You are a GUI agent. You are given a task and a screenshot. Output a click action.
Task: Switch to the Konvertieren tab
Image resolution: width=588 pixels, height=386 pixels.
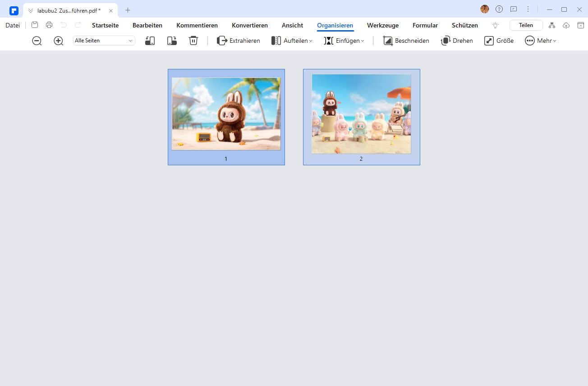tap(250, 26)
